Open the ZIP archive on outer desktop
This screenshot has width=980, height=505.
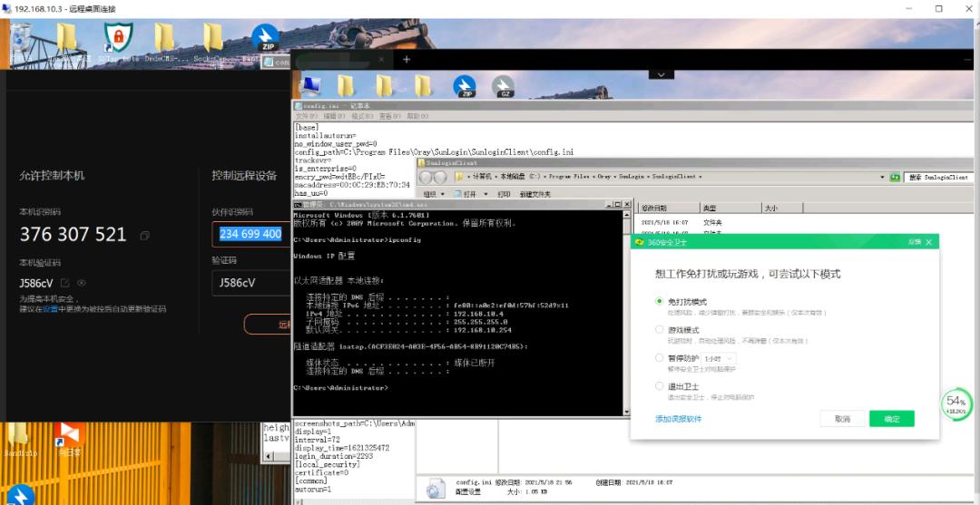pyautogui.click(x=265, y=39)
